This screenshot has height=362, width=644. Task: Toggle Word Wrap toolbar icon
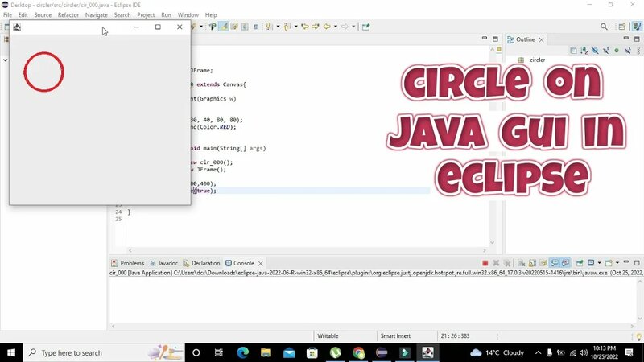[x=234, y=27]
